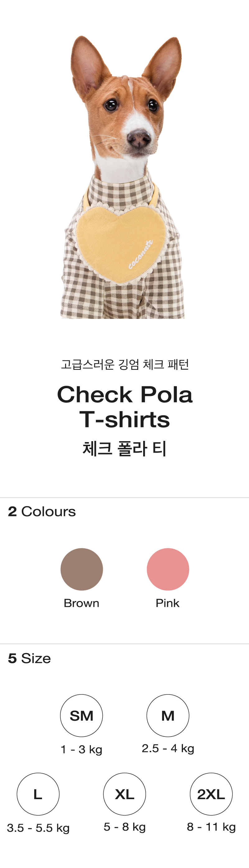Click the Brown colour swatch
Viewport: 249px width, 868px height.
(82, 569)
